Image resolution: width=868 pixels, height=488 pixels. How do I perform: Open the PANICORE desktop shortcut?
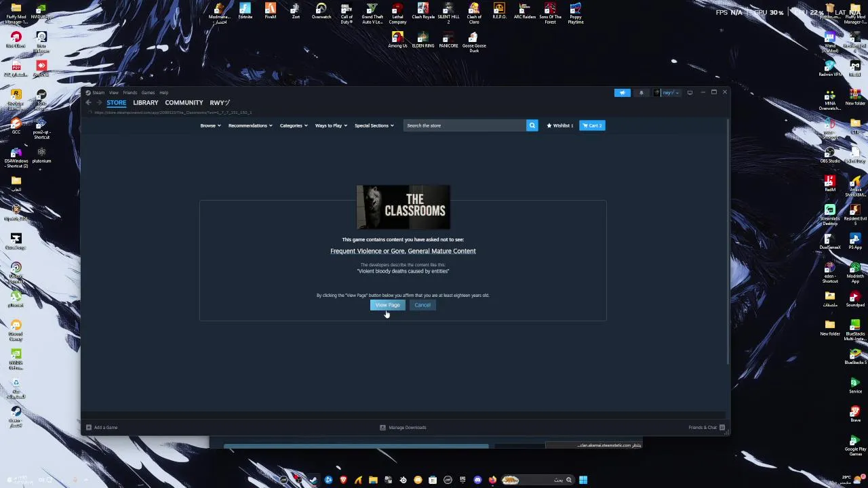tap(448, 40)
